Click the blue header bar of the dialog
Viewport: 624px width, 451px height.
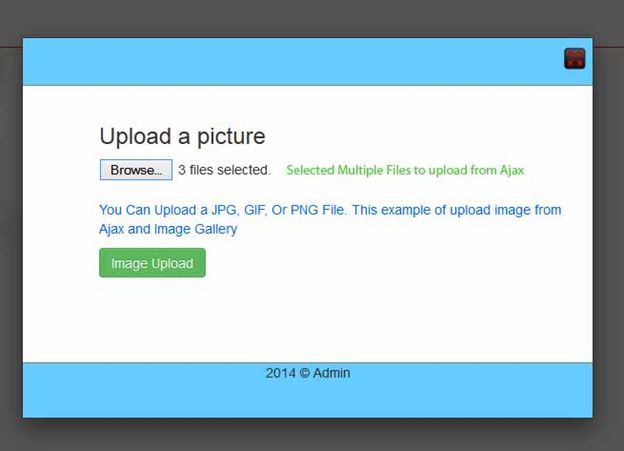(291, 62)
